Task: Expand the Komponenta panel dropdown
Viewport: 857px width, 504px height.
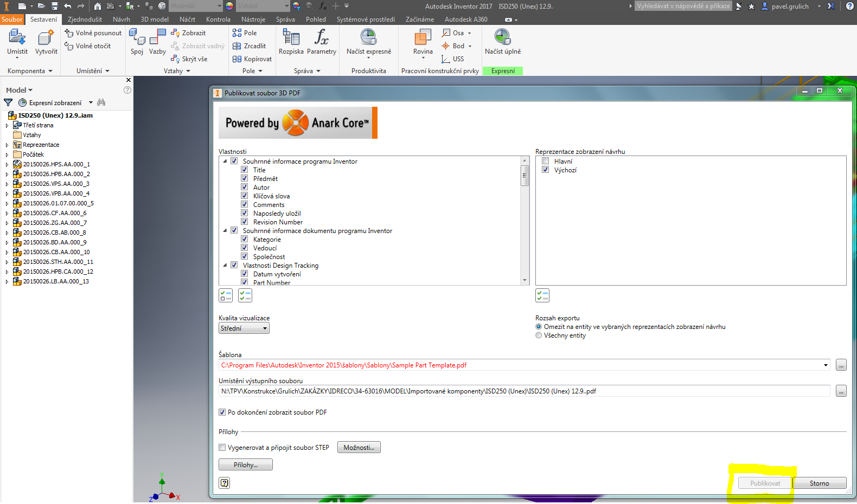Action: coord(30,71)
